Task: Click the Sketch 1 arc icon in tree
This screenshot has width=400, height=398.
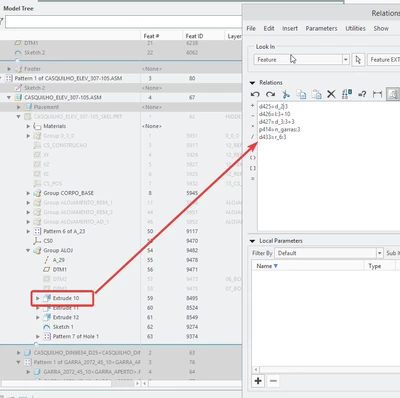Action: click(x=47, y=327)
